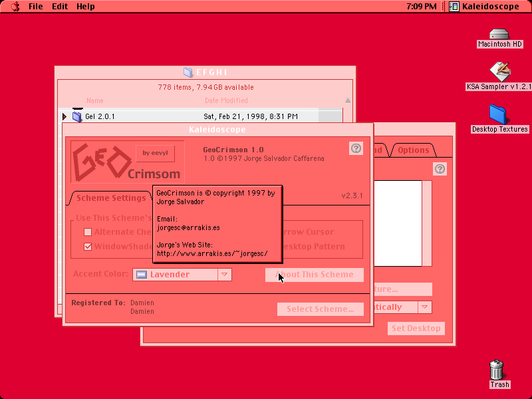Click the email jorgesc@arrakis.es in the tooltip

[188, 227]
